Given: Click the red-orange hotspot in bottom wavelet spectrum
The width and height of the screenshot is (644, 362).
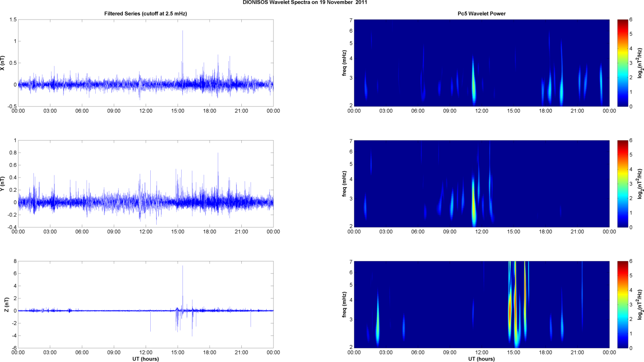Looking at the screenshot, I should pyautogui.click(x=510, y=309).
